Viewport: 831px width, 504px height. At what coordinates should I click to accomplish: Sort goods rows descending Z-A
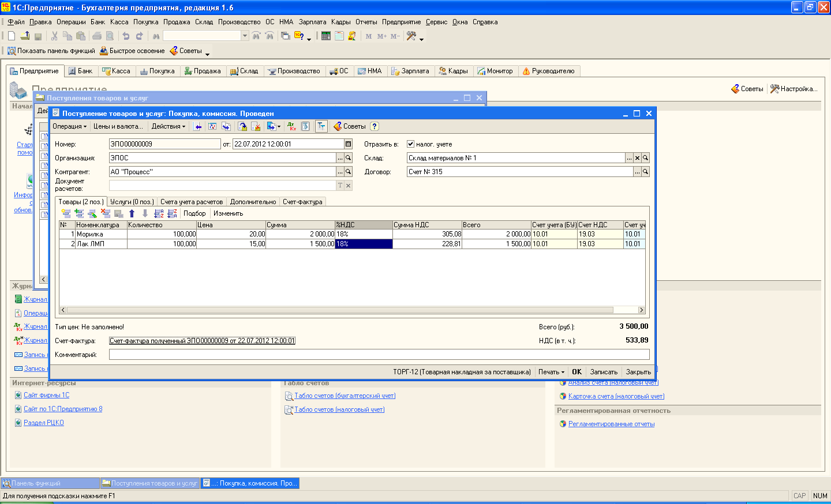coord(172,213)
